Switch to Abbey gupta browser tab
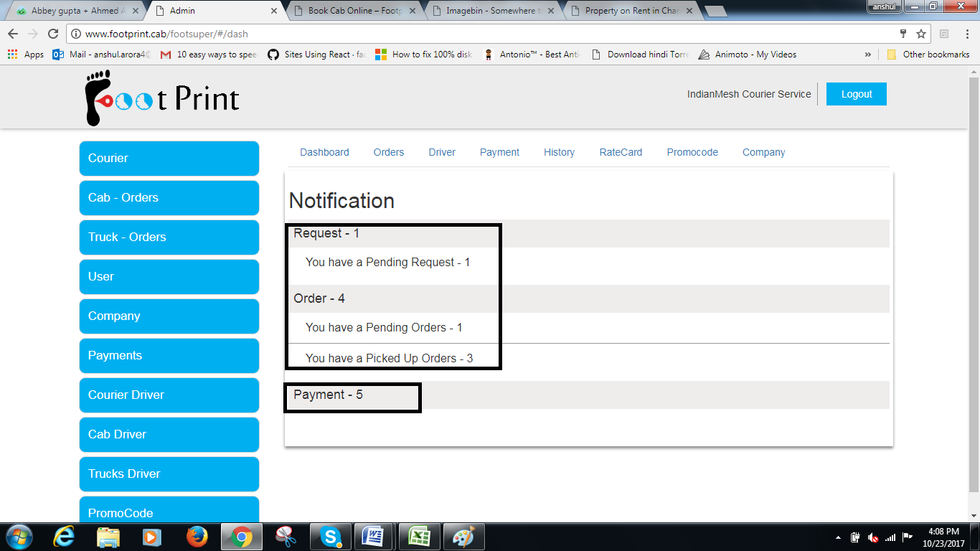Image resolution: width=980 pixels, height=551 pixels. tap(77, 11)
